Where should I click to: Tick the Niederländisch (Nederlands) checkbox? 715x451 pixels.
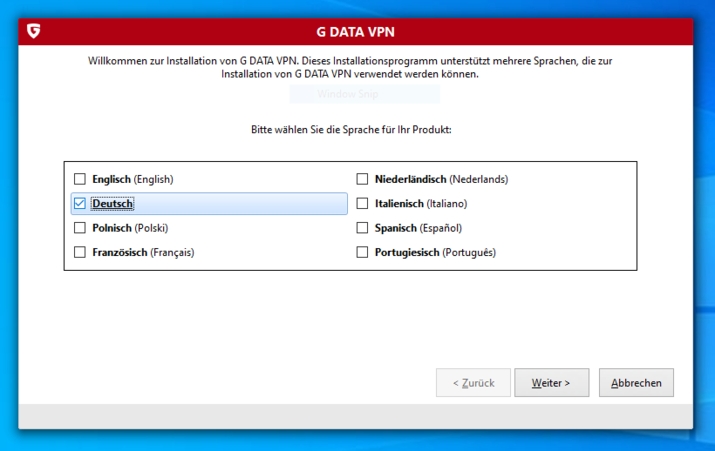pyautogui.click(x=362, y=179)
